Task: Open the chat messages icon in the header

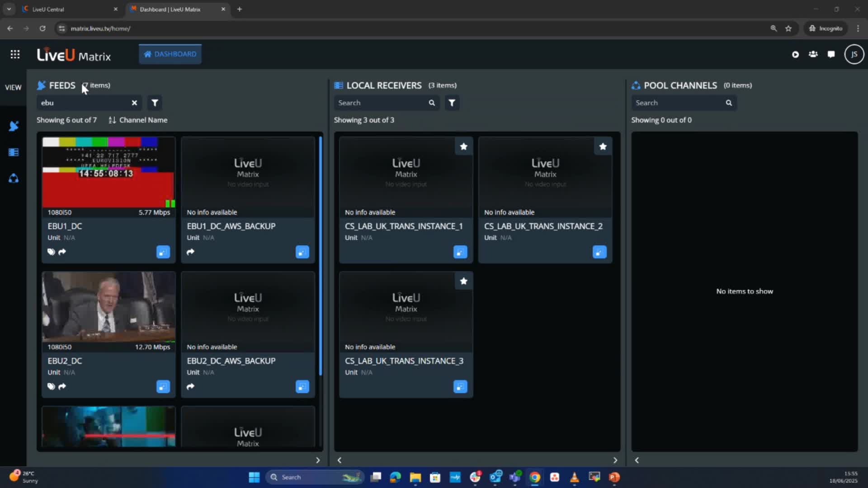Action: click(831, 54)
